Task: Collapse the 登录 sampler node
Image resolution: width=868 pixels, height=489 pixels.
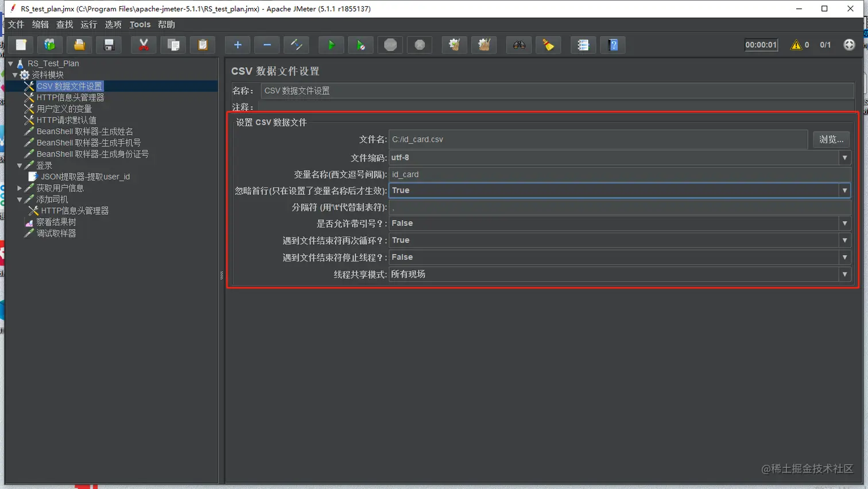Action: coord(20,165)
